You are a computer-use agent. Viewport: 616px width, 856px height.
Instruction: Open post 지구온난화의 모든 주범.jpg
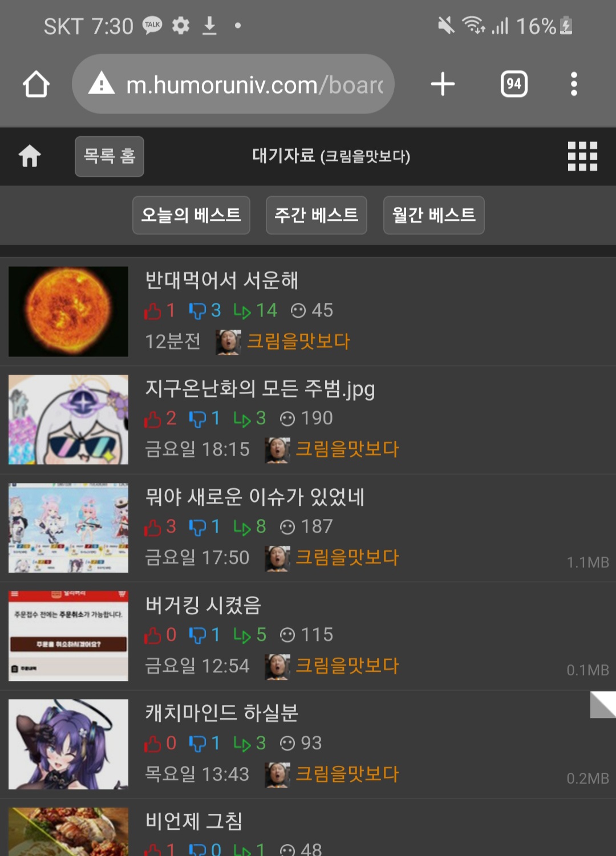[x=260, y=389]
